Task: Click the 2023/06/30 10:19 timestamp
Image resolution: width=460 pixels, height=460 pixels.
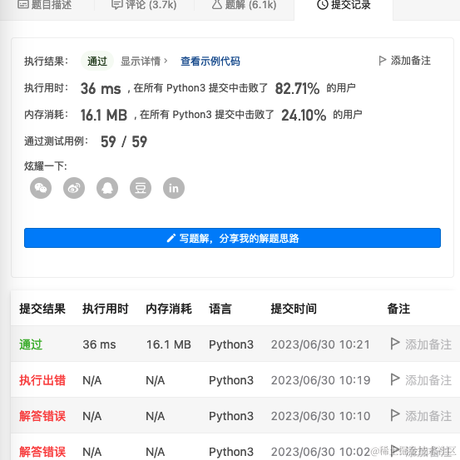Action: pyautogui.click(x=320, y=380)
